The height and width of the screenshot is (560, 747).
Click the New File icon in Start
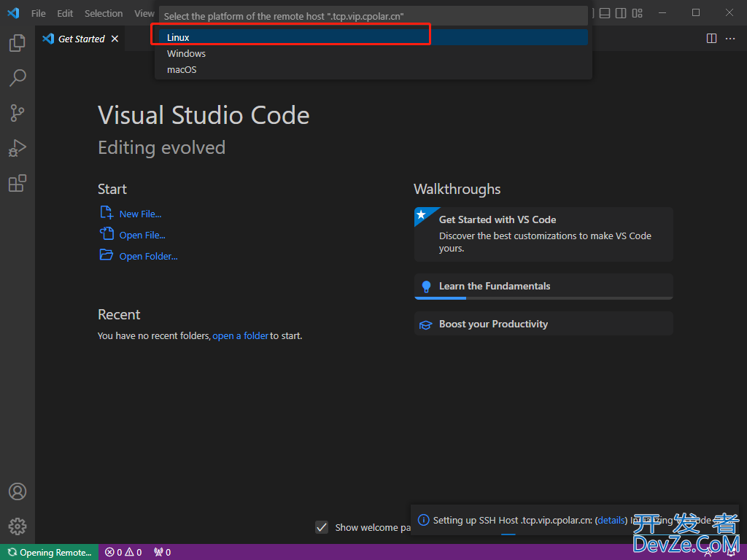[107, 213]
